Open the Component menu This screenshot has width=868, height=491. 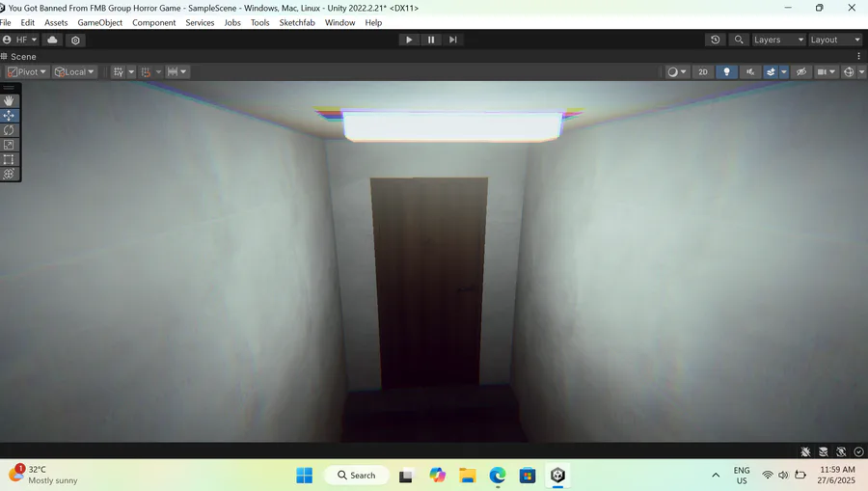(154, 23)
